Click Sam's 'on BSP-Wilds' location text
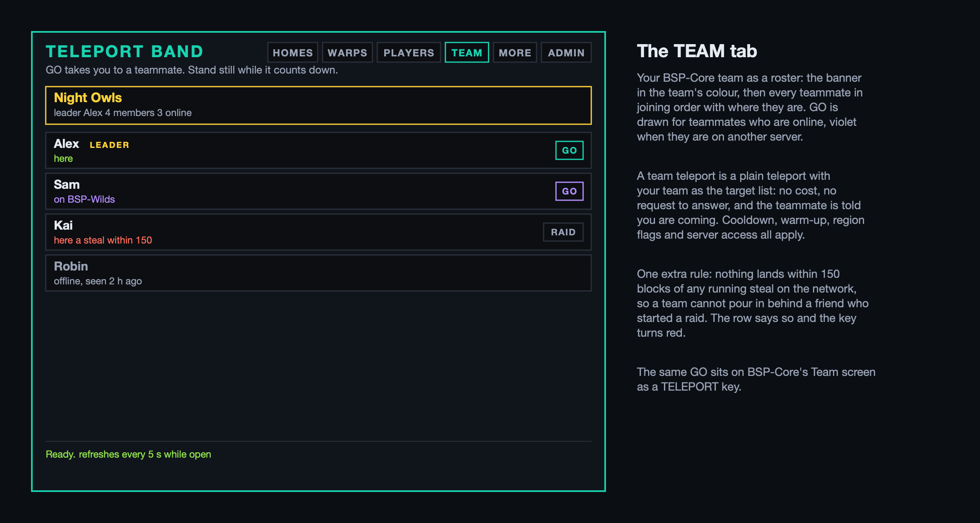The width and height of the screenshot is (980, 523). pos(84,199)
